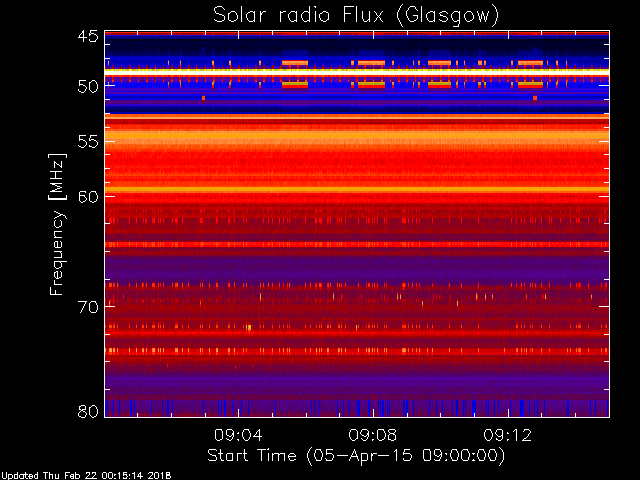Select the 09:08 time tick label
640x480 pixels.
point(373,435)
